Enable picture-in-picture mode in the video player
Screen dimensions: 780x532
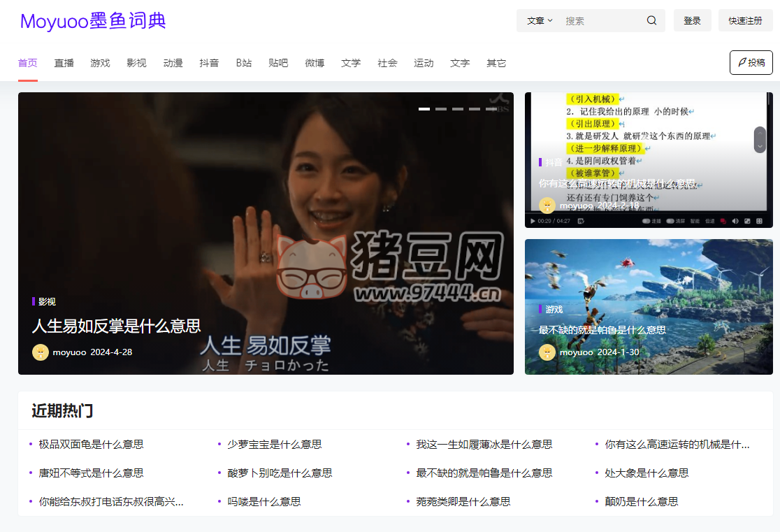[x=746, y=220]
